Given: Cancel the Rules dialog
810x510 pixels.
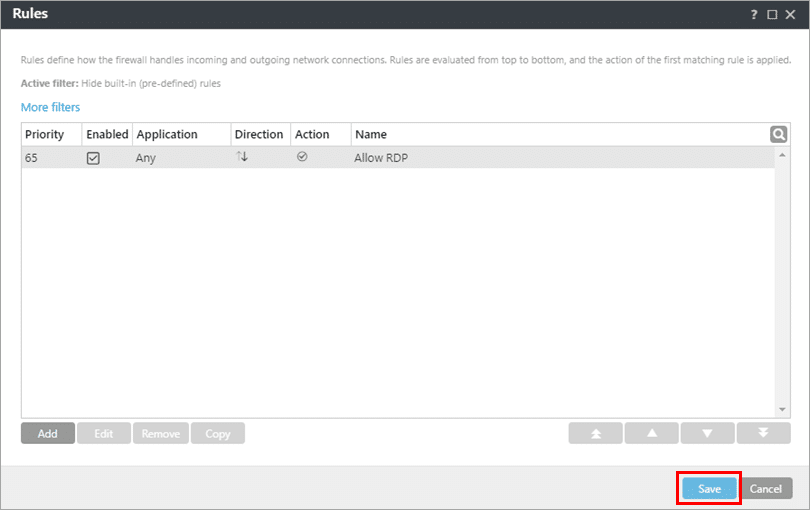Looking at the screenshot, I should tap(765, 489).
